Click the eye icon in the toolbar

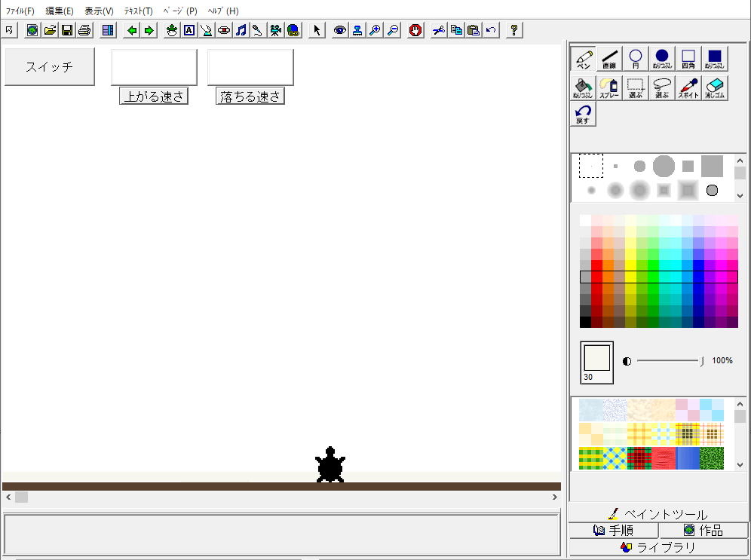click(340, 30)
